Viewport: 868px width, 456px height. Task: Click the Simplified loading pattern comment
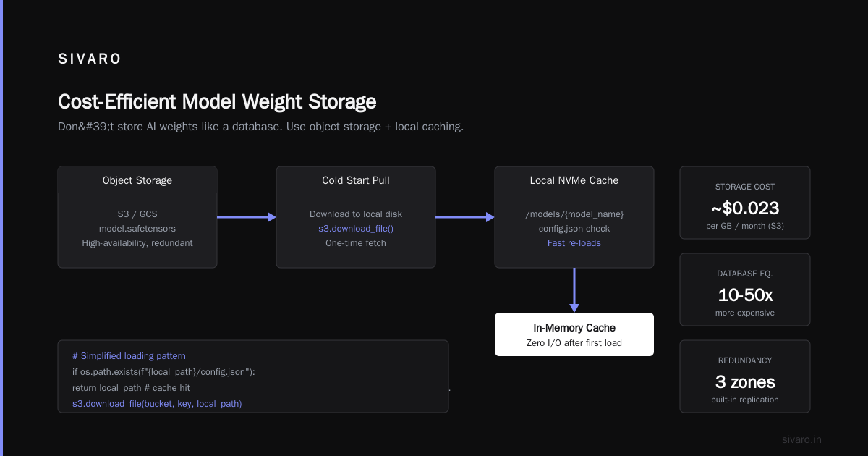tap(129, 356)
